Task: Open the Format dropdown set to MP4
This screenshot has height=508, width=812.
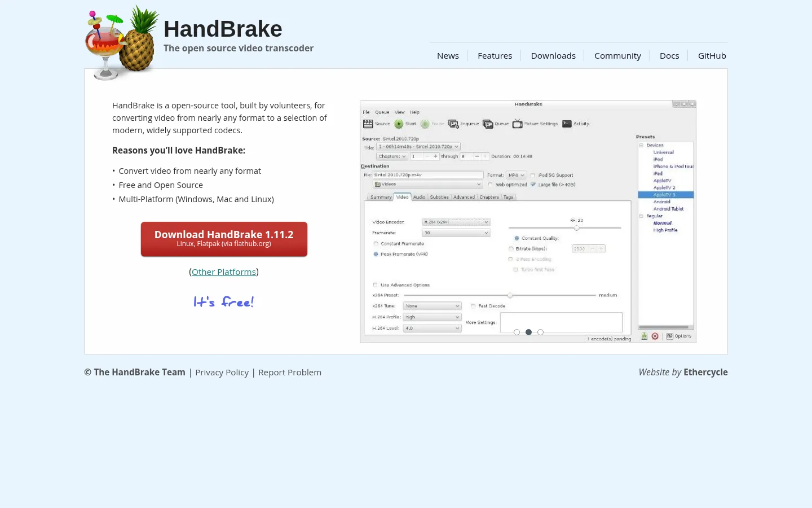Action: 516,175
